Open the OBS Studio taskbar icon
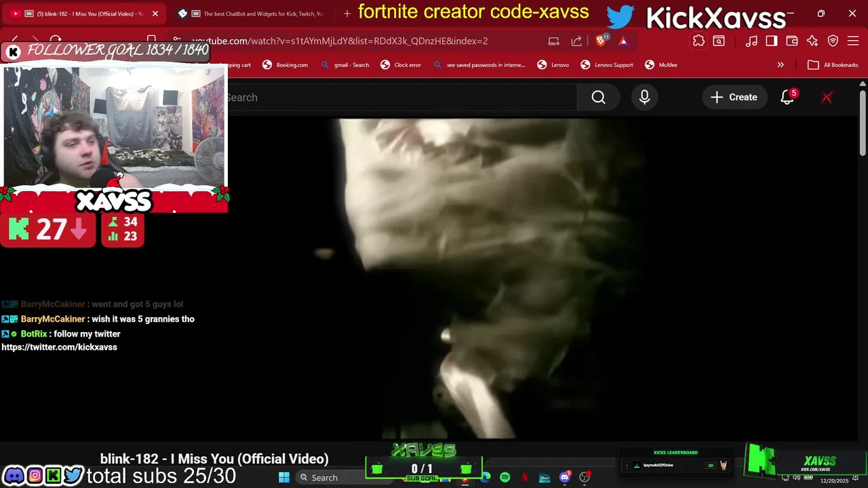The width and height of the screenshot is (868, 488). (585, 478)
